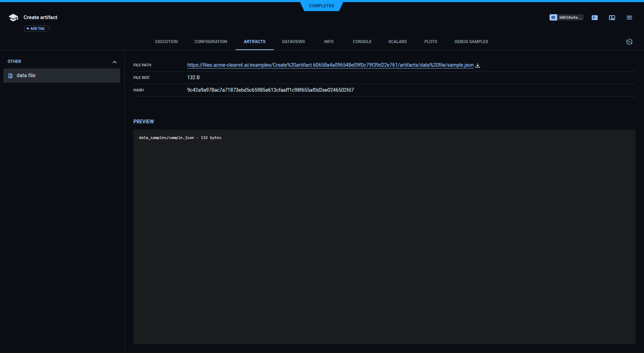Viewport: 644px width, 353px height.
Task: Collapse the OTHER artifacts section
Action: tap(115, 62)
